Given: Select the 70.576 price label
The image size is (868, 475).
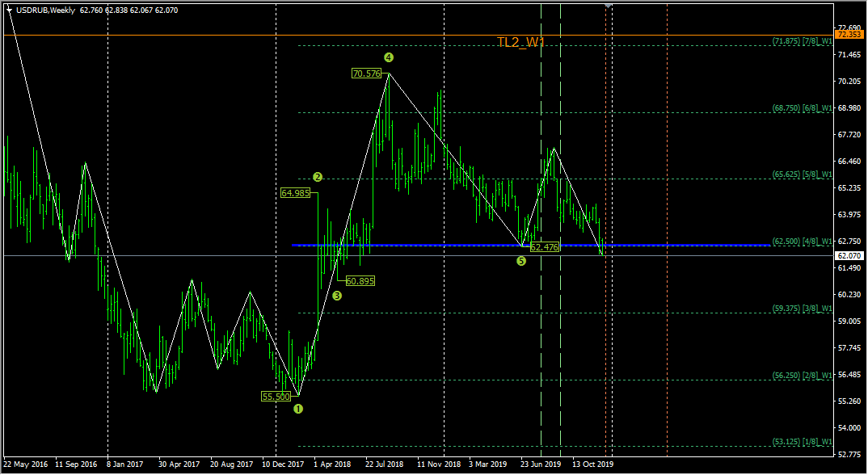Looking at the screenshot, I should (x=366, y=73).
